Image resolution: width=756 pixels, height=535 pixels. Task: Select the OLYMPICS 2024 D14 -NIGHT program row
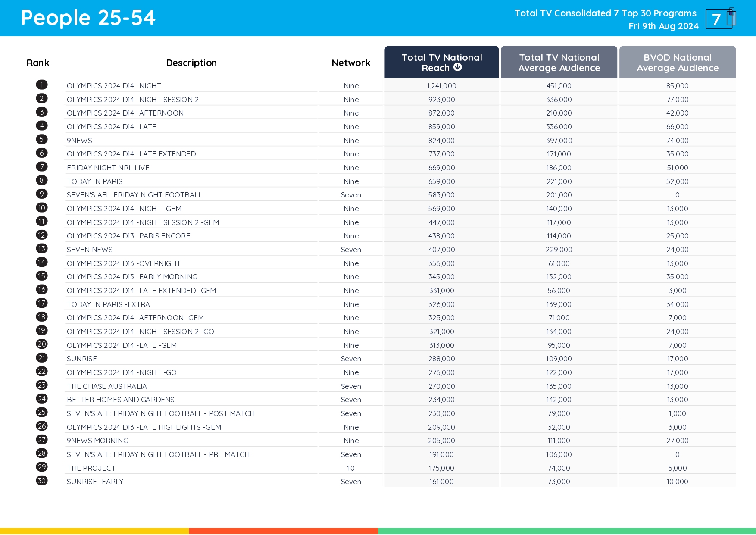tap(114, 86)
